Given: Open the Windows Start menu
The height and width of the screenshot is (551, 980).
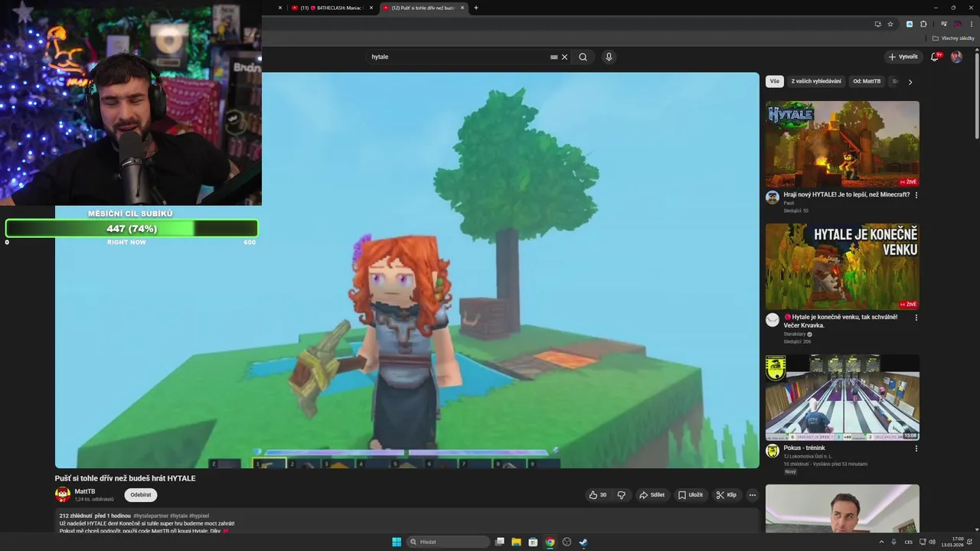Looking at the screenshot, I should [x=397, y=542].
